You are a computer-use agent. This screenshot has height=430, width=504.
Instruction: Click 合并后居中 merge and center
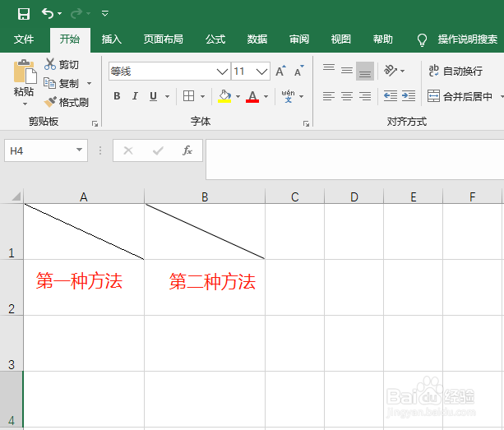click(460, 96)
